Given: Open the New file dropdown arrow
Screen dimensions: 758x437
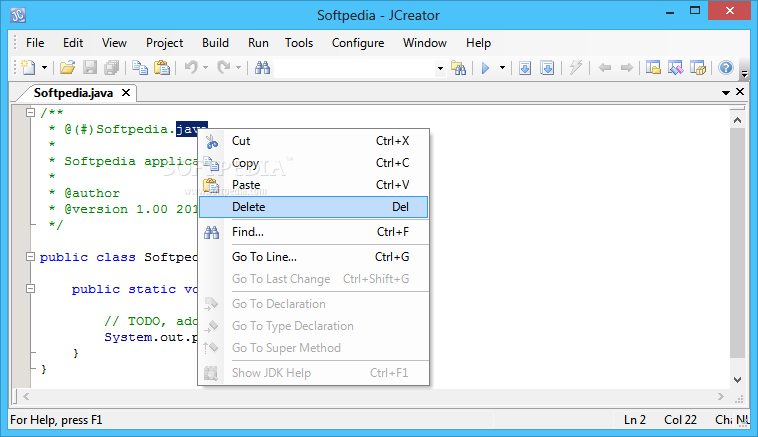Looking at the screenshot, I should tap(44, 68).
